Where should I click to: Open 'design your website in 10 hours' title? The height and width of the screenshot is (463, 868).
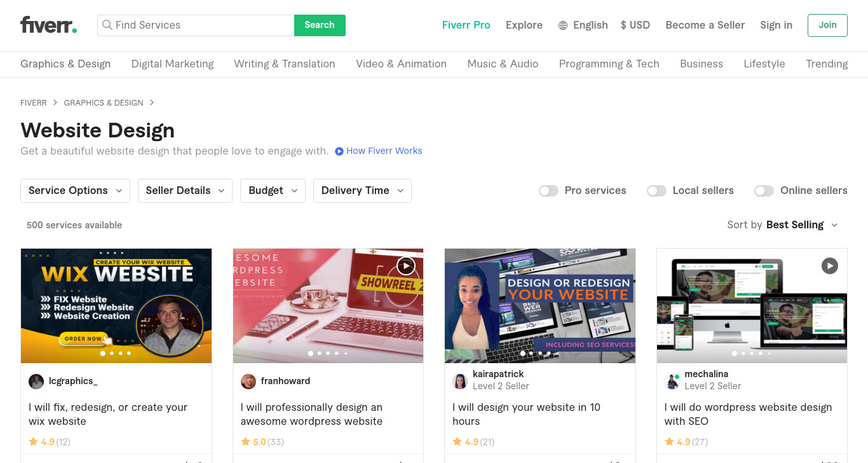click(526, 414)
